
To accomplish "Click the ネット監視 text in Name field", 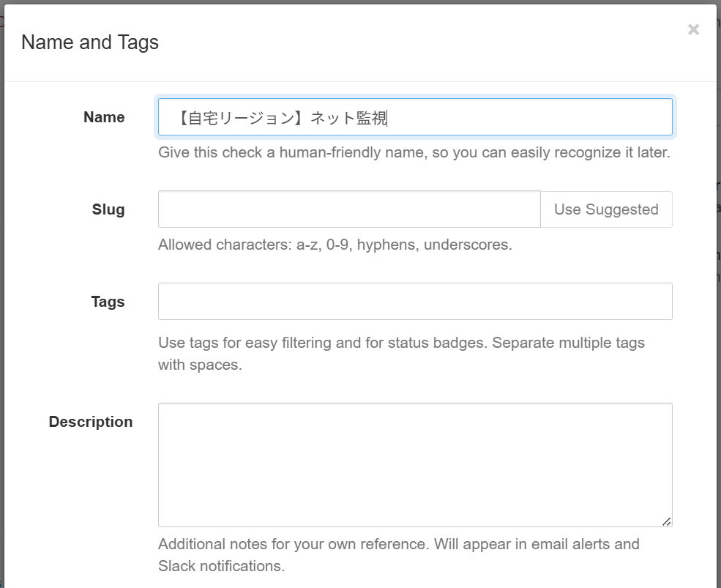I will click(348, 118).
